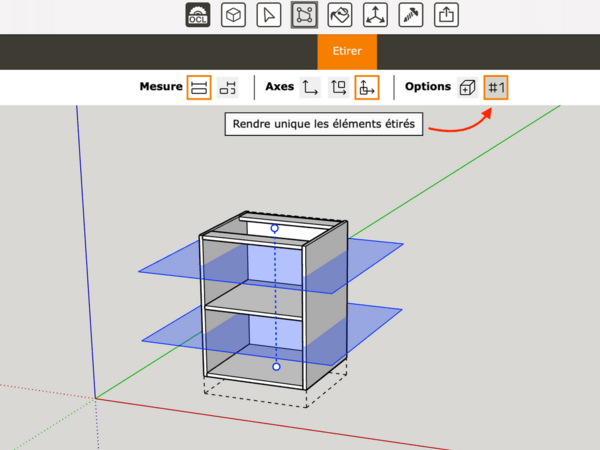
Task: Click the OCL OpenCutList logo icon
Action: pos(198,15)
